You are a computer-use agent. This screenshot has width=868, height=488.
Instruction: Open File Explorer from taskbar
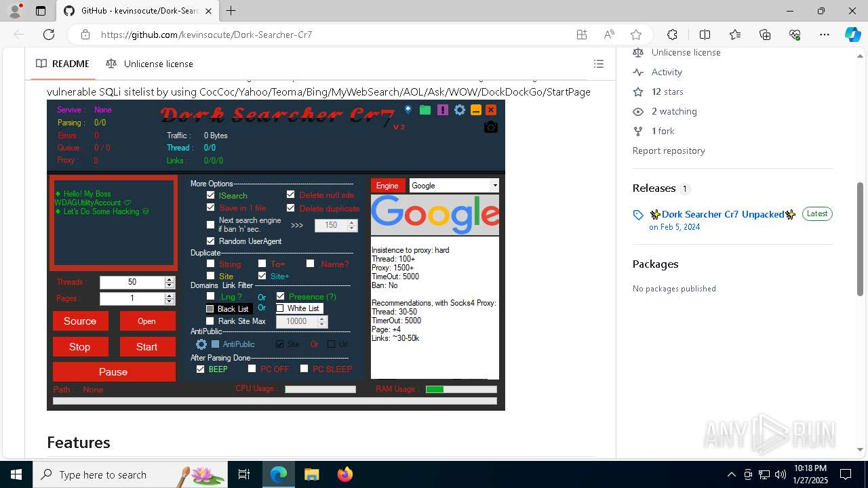(311, 474)
